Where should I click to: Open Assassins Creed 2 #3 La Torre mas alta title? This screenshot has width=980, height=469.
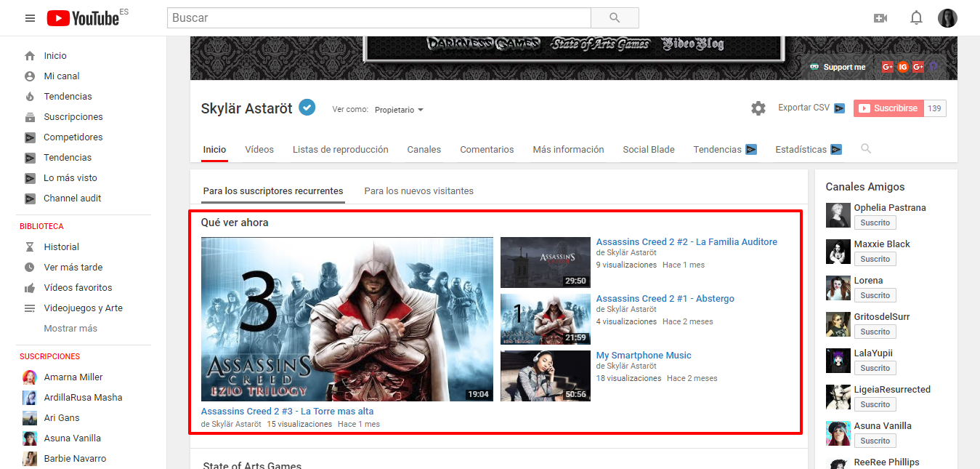pyautogui.click(x=288, y=412)
